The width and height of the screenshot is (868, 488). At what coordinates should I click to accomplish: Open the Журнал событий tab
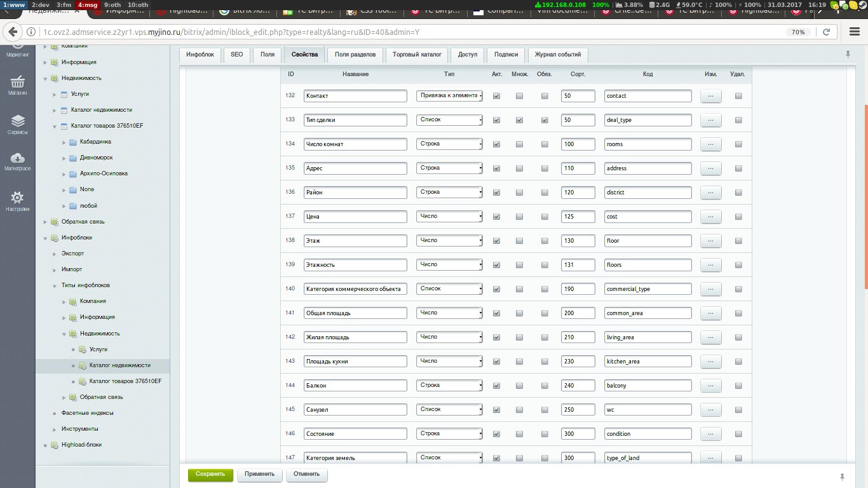coord(558,55)
